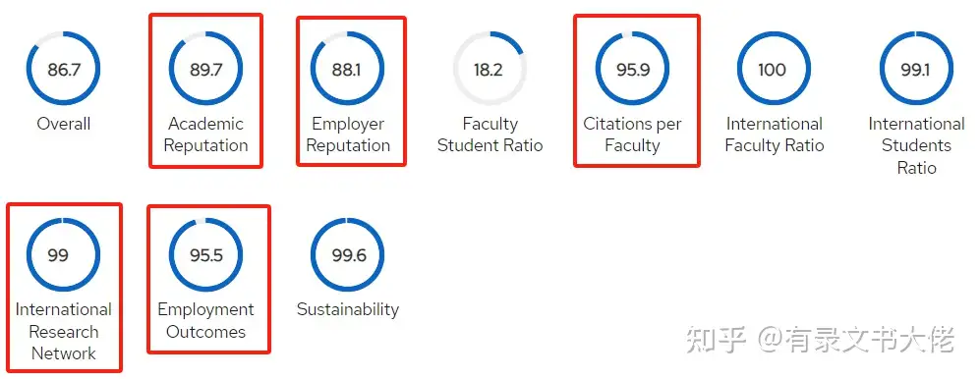Image resolution: width=980 pixels, height=379 pixels.
Task: Click the Overall 86.7 score ring
Action: 63,68
